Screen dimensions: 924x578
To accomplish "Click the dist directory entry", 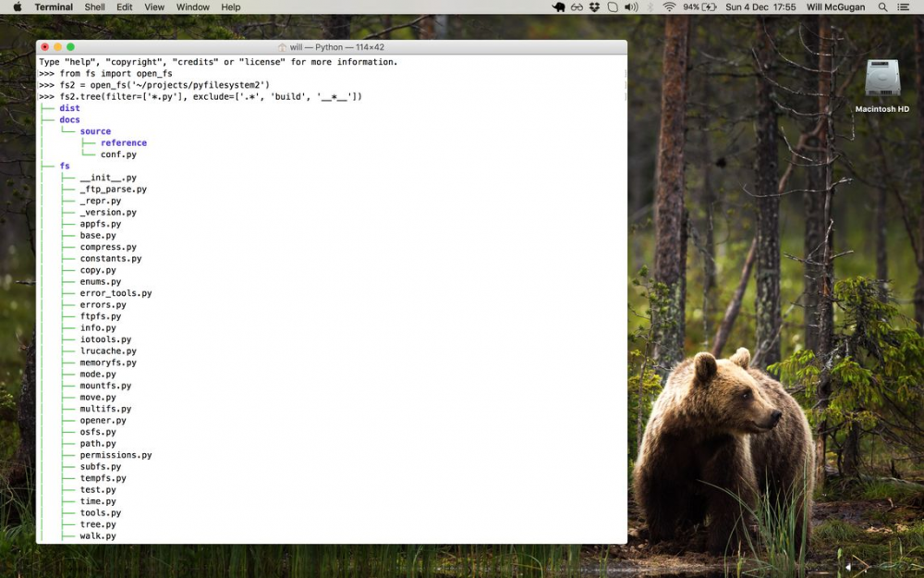I will pyautogui.click(x=69, y=108).
